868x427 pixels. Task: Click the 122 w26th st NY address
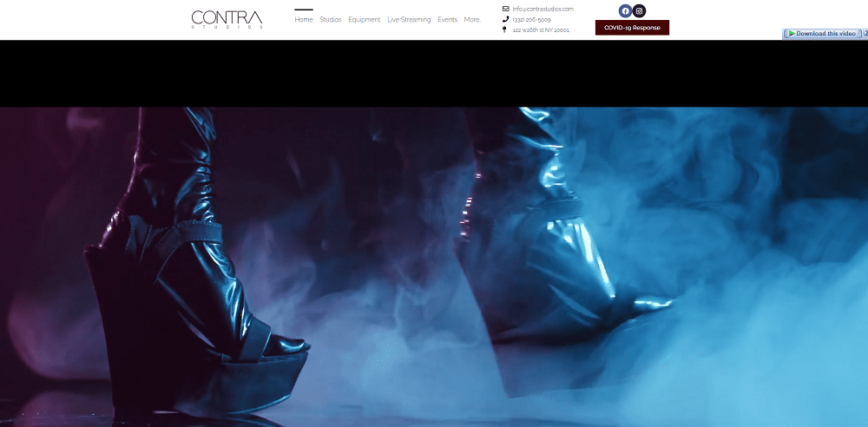(x=540, y=30)
